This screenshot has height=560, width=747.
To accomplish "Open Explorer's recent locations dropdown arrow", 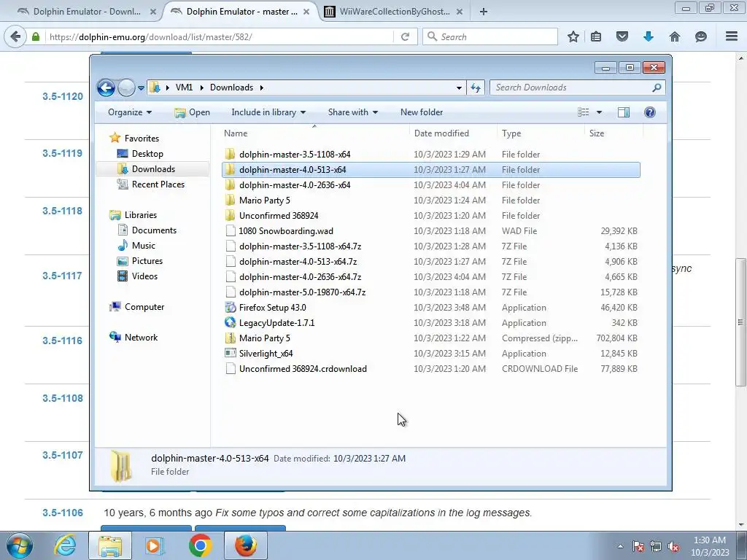I will point(141,88).
